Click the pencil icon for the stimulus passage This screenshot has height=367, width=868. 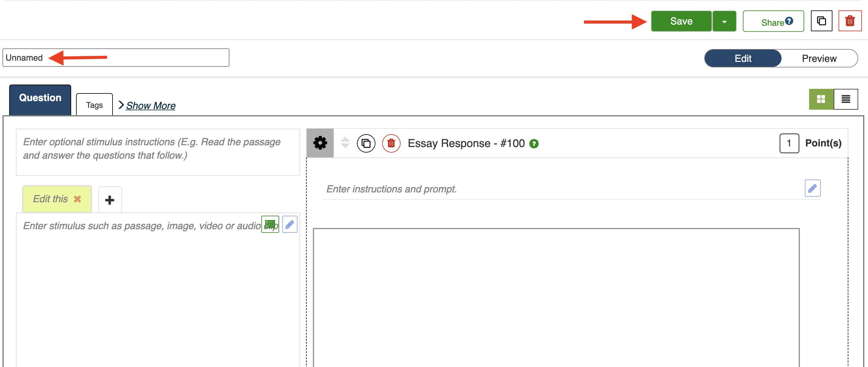pos(290,224)
